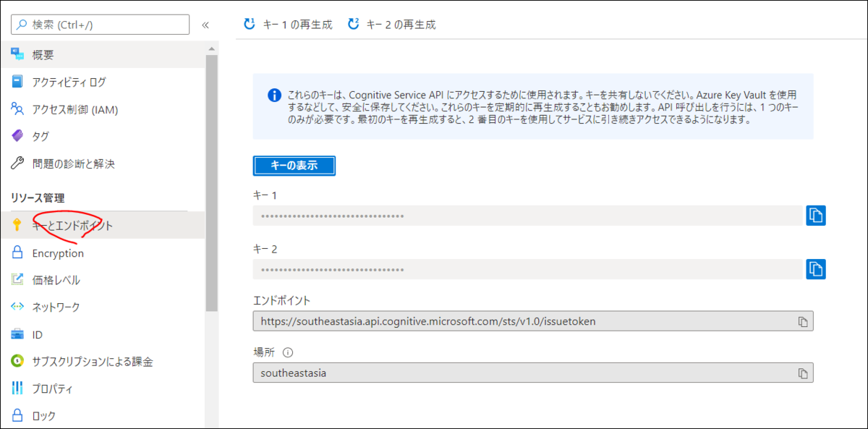The image size is (868, 429).
Task: Click the refresh icon for キー 1 の再生成
Action: click(x=249, y=23)
